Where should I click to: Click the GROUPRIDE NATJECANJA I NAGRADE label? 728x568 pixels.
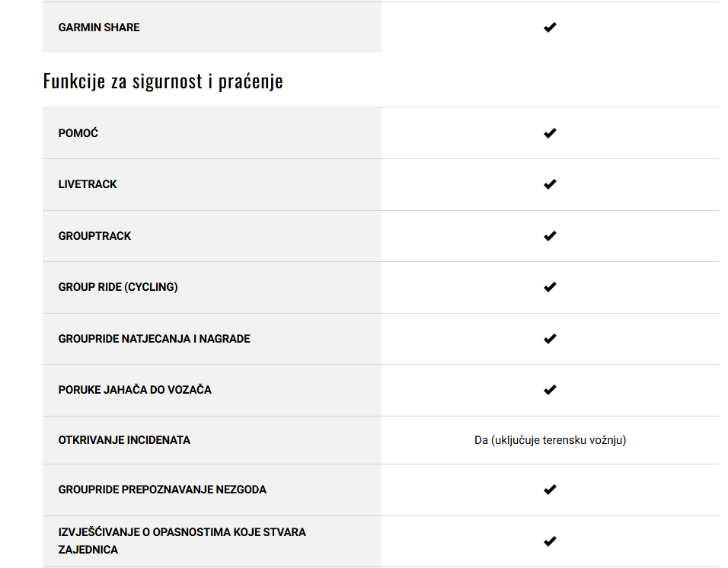click(x=154, y=339)
